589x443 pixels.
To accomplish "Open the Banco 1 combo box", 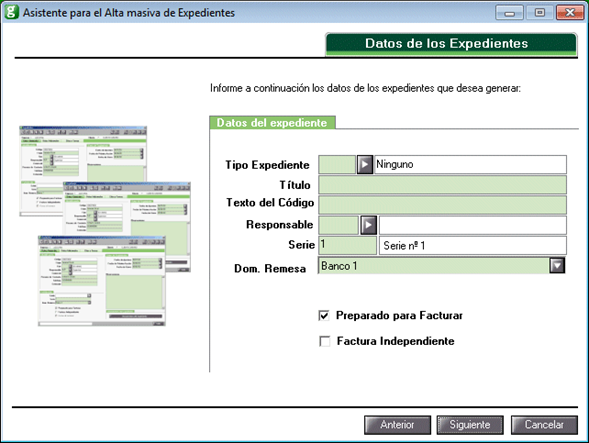I will 442,265.
